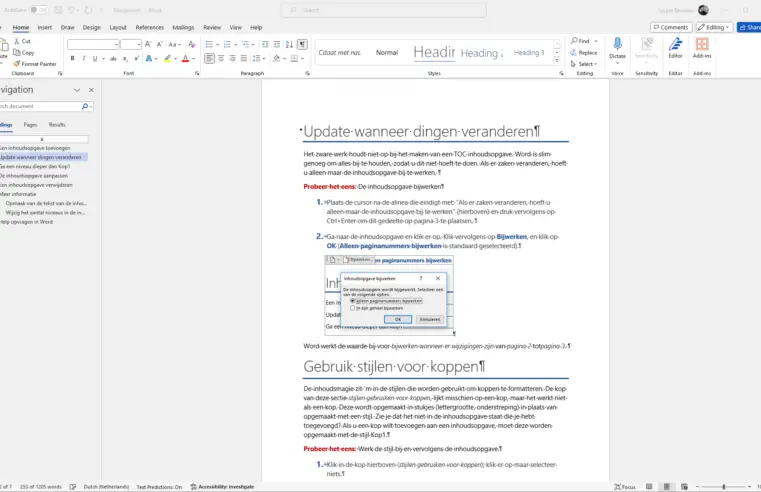Open the font size combo box
The image size is (761, 492).
(x=131, y=45)
